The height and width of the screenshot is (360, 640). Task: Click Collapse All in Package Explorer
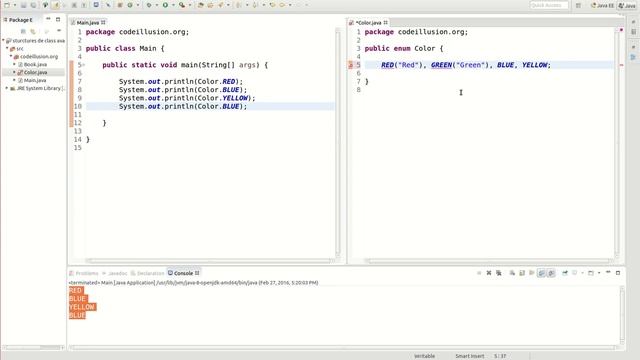pyautogui.click(x=23, y=31)
